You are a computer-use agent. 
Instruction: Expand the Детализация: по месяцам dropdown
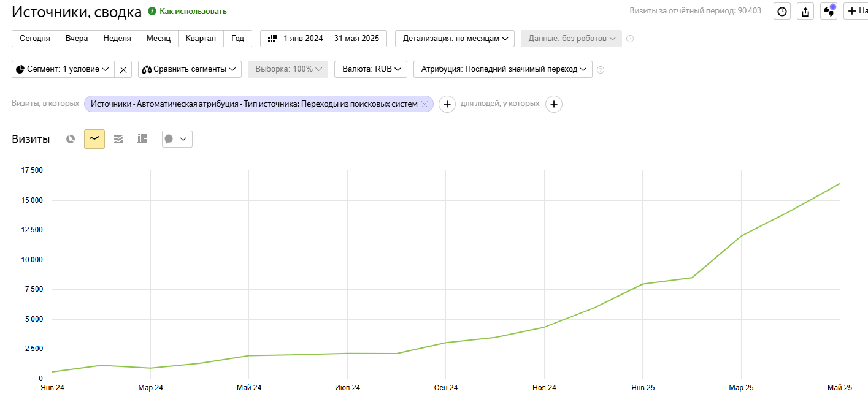coord(455,39)
